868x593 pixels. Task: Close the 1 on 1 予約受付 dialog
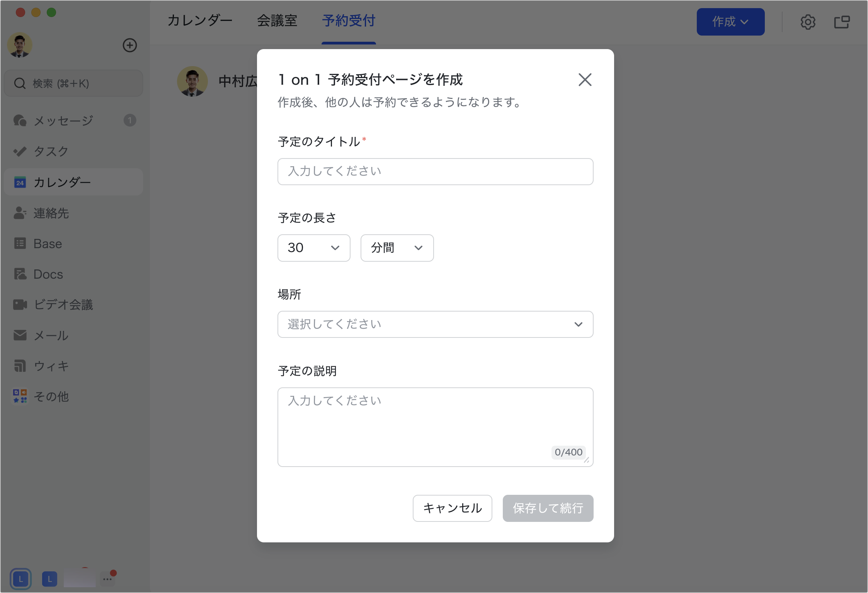coord(585,80)
